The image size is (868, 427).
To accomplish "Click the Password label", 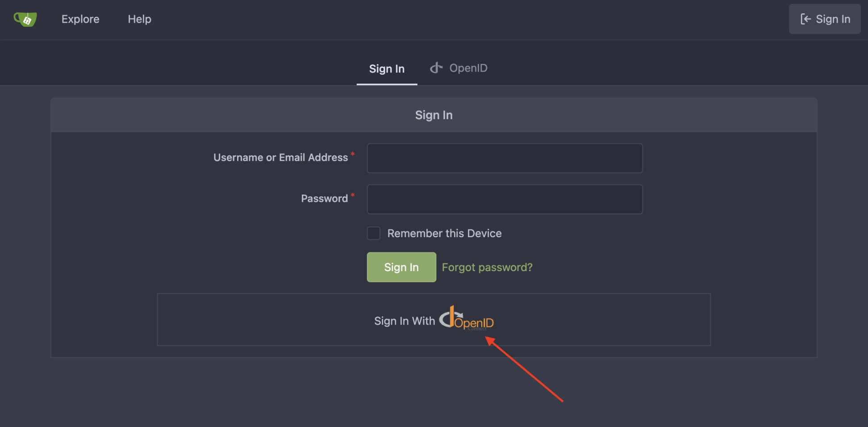I will pyautogui.click(x=324, y=198).
